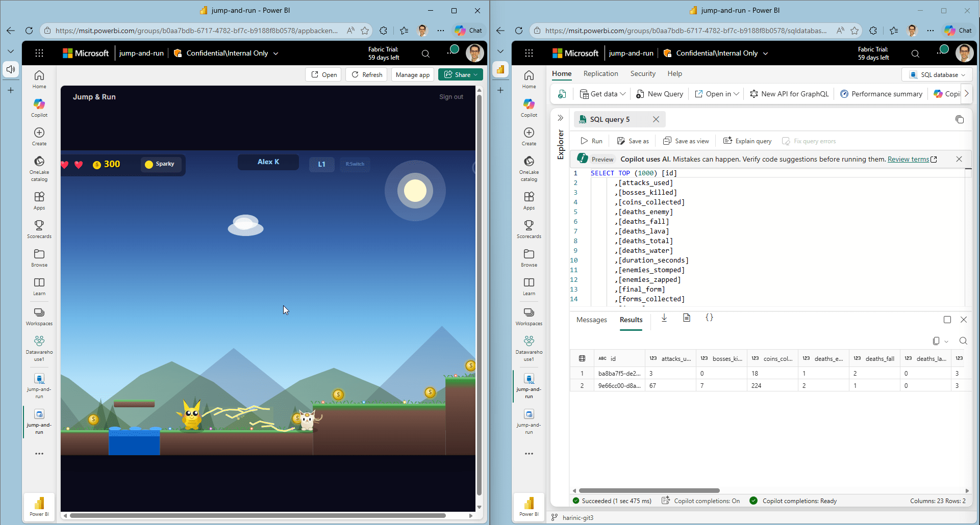Screen dimensions: 980x525
Task: Open Create in the left window sidebar
Action: pos(39,137)
